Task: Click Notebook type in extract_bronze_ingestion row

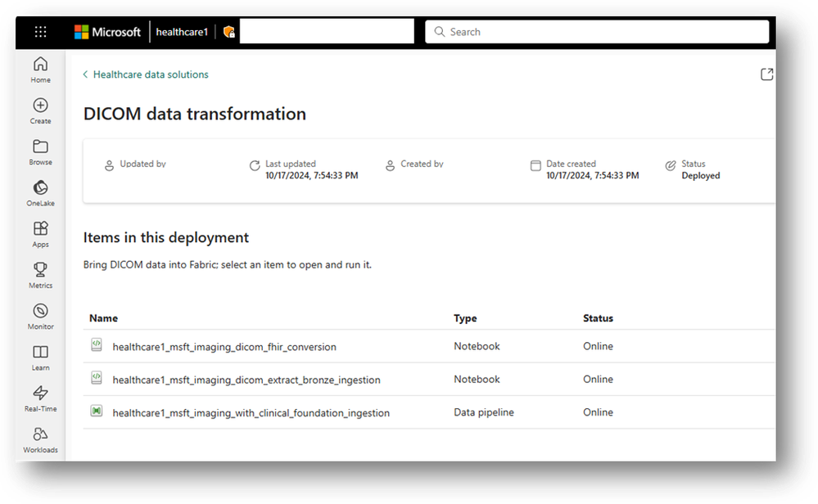Action: [477, 379]
